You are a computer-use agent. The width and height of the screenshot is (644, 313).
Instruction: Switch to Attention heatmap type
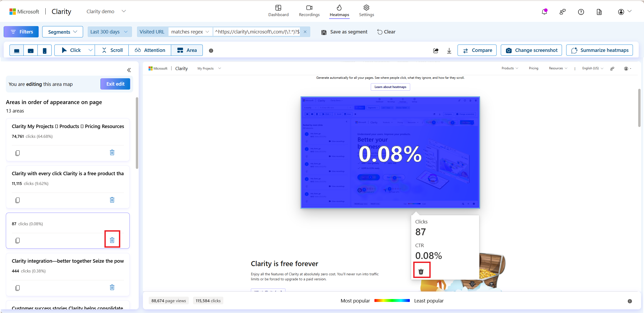point(150,50)
